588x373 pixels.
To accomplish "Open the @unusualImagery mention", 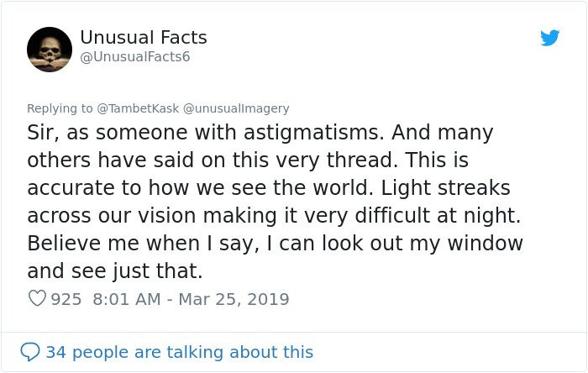I will coord(236,108).
